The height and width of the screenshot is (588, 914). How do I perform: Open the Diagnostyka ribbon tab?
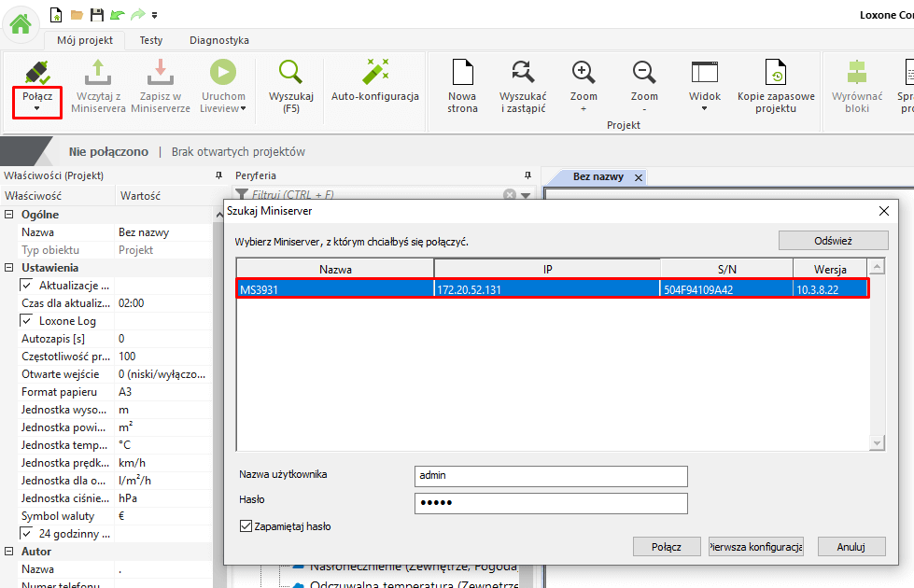point(218,40)
